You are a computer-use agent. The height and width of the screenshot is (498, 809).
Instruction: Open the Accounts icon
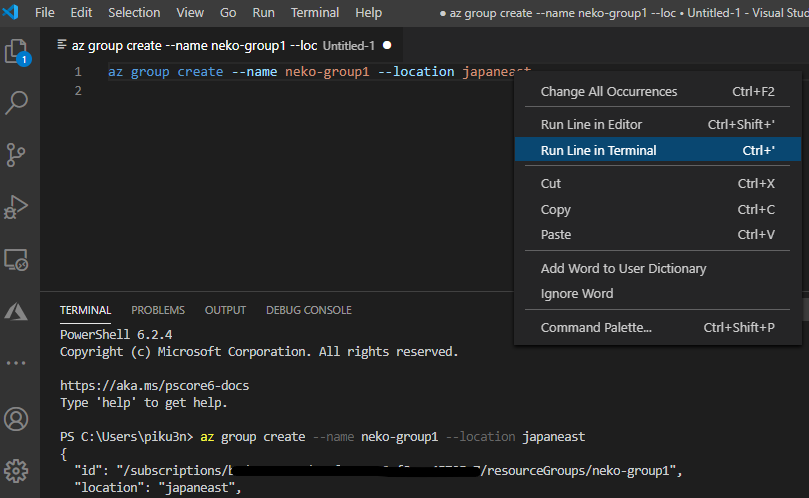tap(16, 419)
